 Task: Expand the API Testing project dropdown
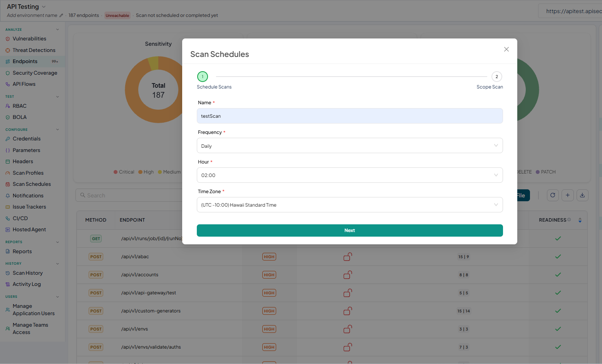pyautogui.click(x=44, y=7)
